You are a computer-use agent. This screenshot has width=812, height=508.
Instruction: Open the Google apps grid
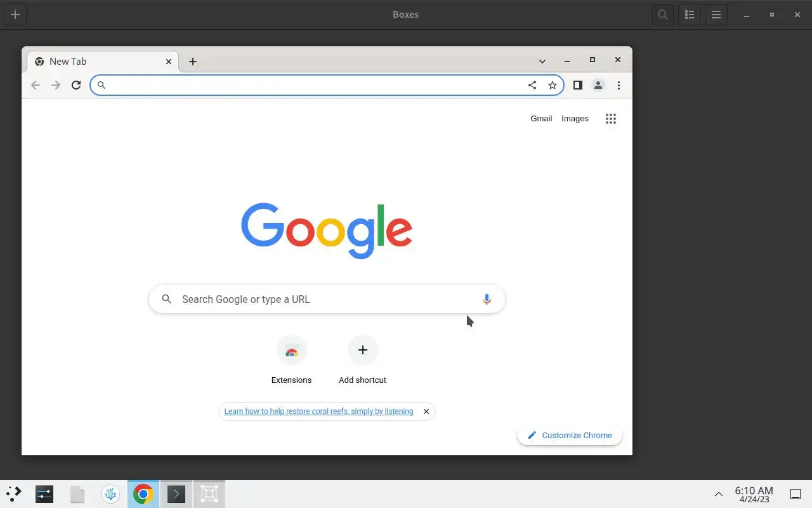click(x=611, y=119)
